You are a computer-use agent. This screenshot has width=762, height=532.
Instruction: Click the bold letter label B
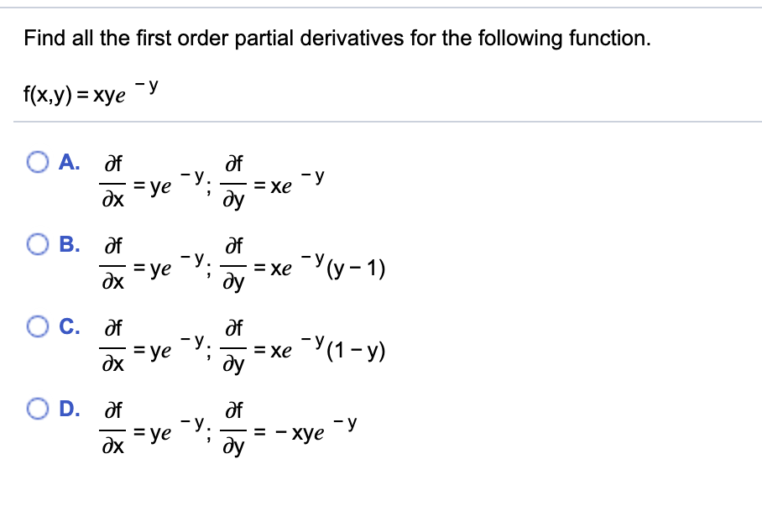[70, 244]
